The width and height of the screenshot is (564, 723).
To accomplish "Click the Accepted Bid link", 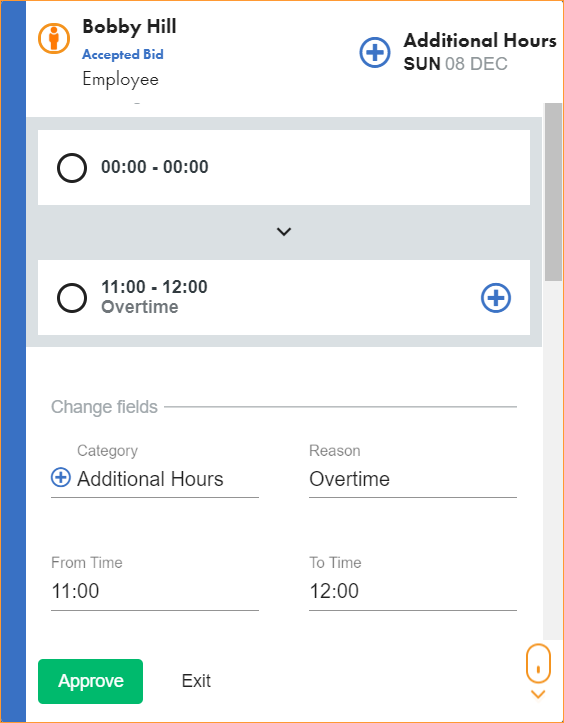I will pos(123,54).
